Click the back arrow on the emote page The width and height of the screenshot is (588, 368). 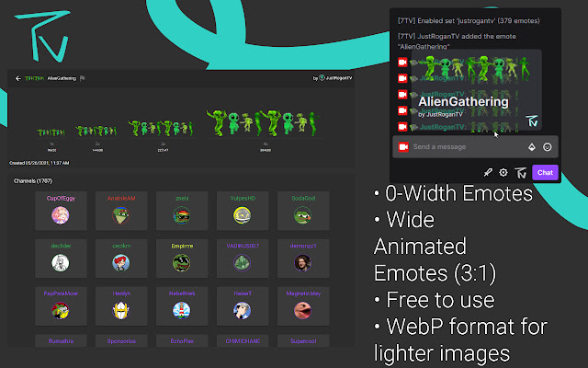pyautogui.click(x=18, y=78)
